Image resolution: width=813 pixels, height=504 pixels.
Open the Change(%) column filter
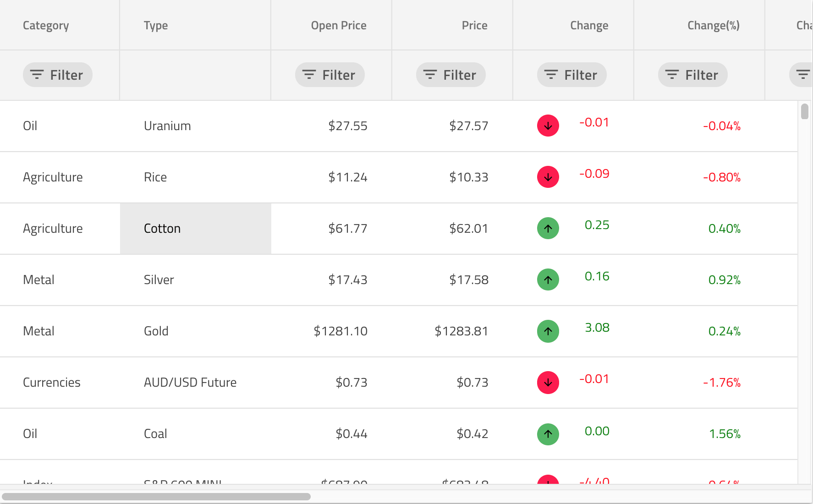tap(693, 75)
